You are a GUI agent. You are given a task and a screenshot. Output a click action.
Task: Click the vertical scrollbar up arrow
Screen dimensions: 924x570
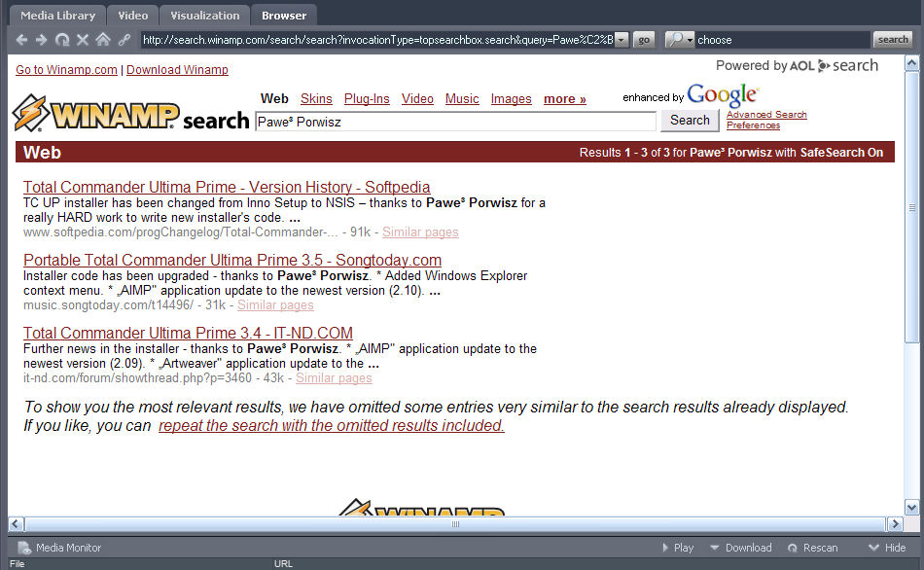911,63
